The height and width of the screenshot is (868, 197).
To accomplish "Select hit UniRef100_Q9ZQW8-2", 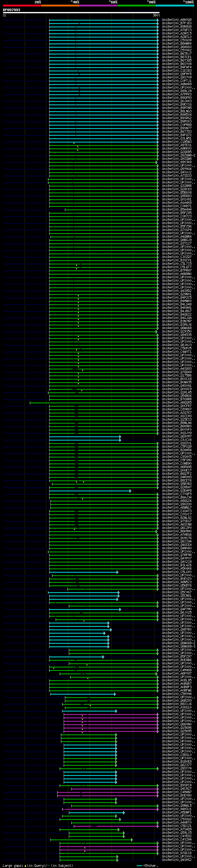I will [x=179, y=155].
